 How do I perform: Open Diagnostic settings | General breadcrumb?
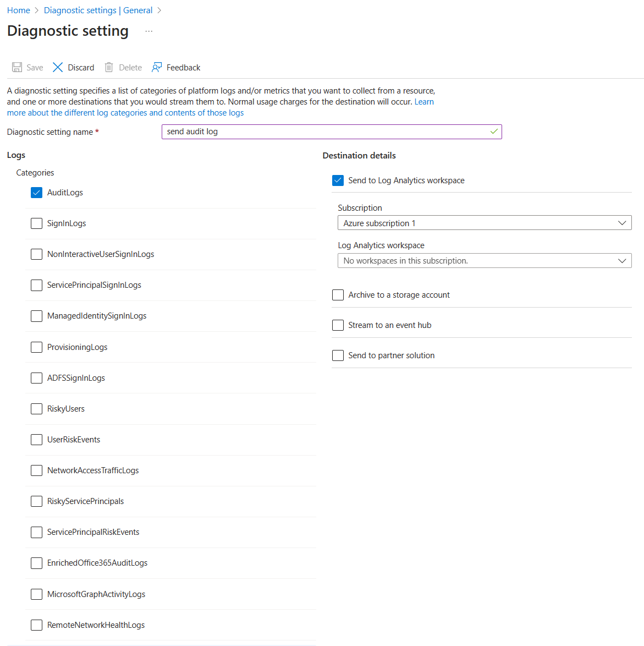(x=98, y=10)
